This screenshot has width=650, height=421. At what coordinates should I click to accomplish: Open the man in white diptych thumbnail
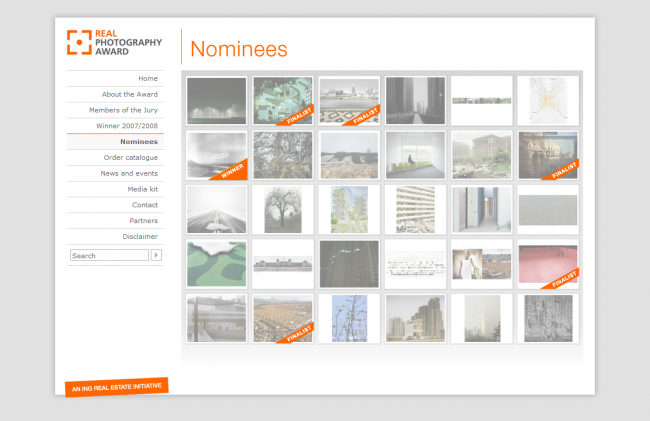[x=482, y=264]
